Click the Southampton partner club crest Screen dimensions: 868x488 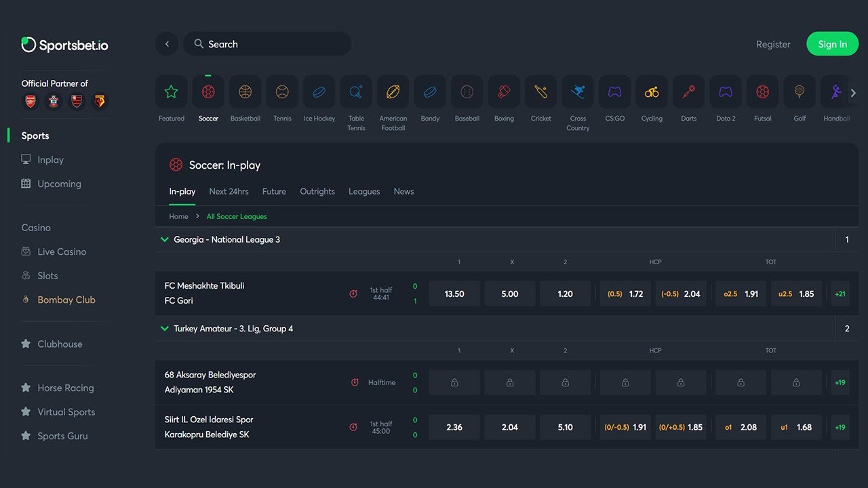(53, 102)
